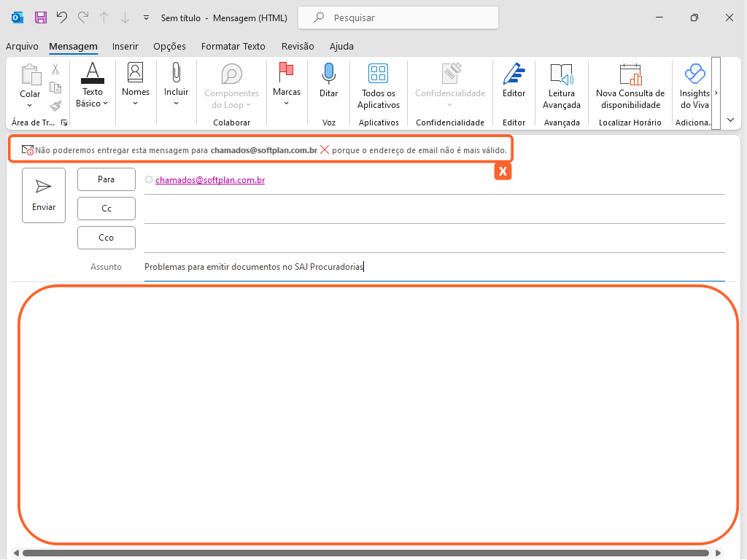
Task: Open the Arquivo menu
Action: [22, 46]
